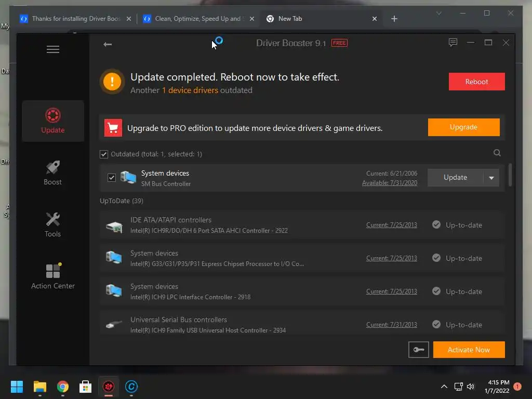Open Microsoft Store from taskbar
The width and height of the screenshot is (532, 399).
[x=86, y=387]
